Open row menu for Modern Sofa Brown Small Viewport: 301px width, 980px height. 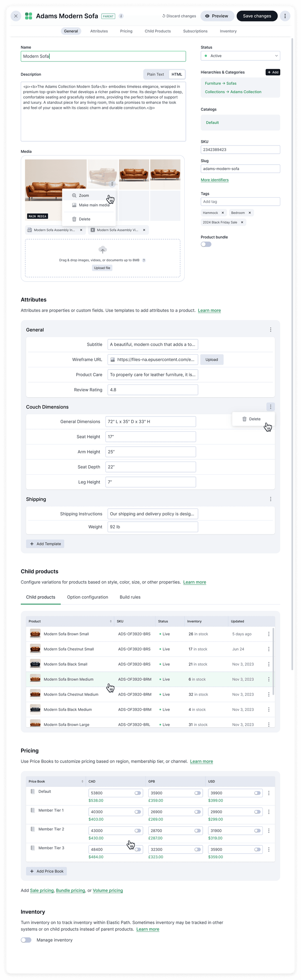click(269, 634)
